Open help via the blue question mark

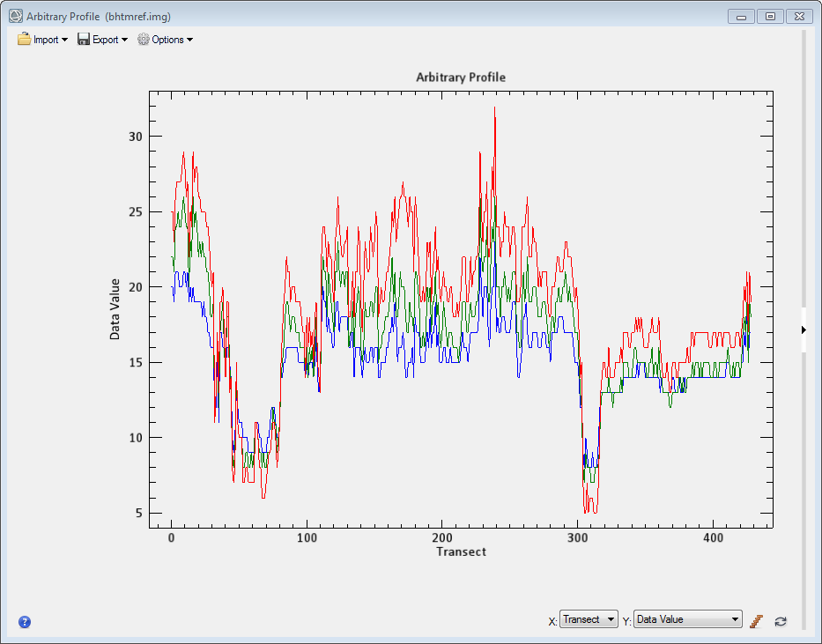25,622
